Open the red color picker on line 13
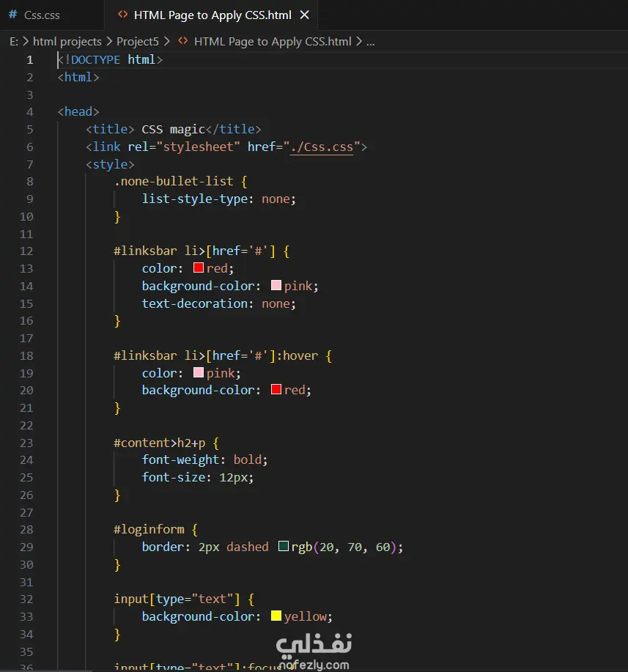628x672 pixels. pyautogui.click(x=197, y=268)
